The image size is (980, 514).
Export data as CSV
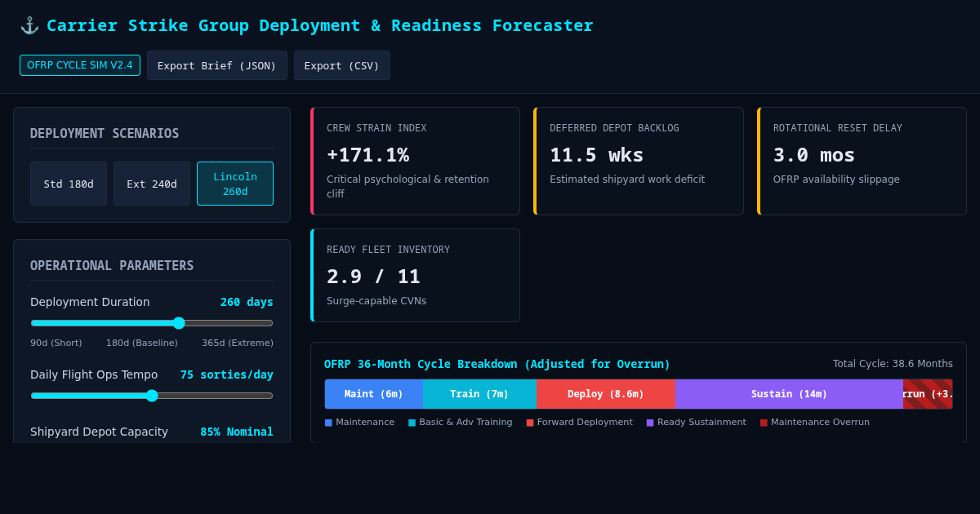coord(342,65)
